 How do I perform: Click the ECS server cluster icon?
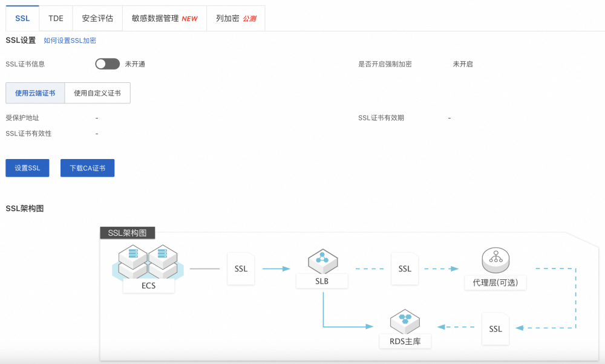pos(148,261)
